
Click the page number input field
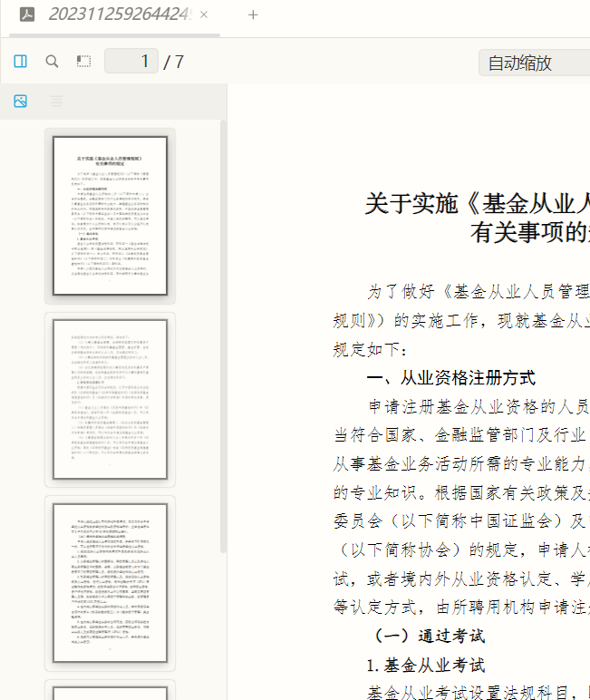[x=131, y=61]
